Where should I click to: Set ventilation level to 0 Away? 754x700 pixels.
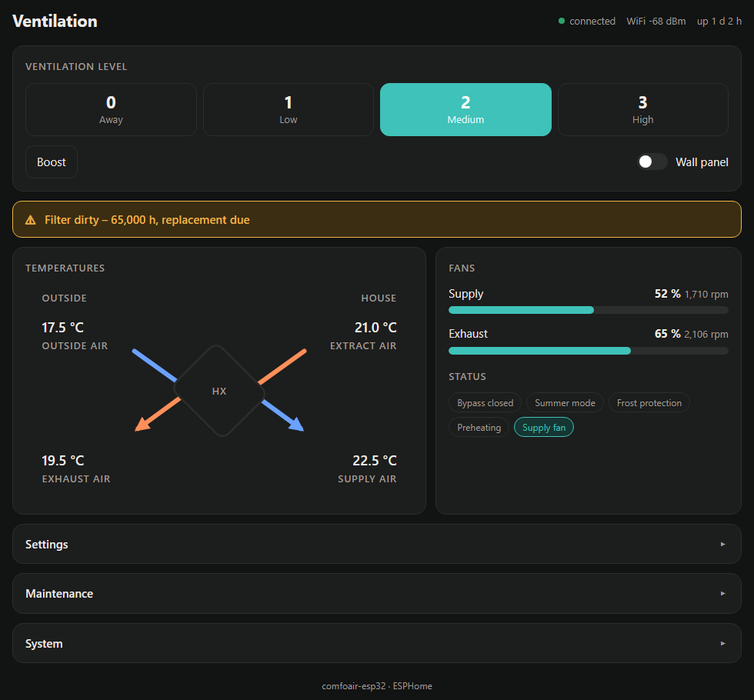click(x=111, y=109)
